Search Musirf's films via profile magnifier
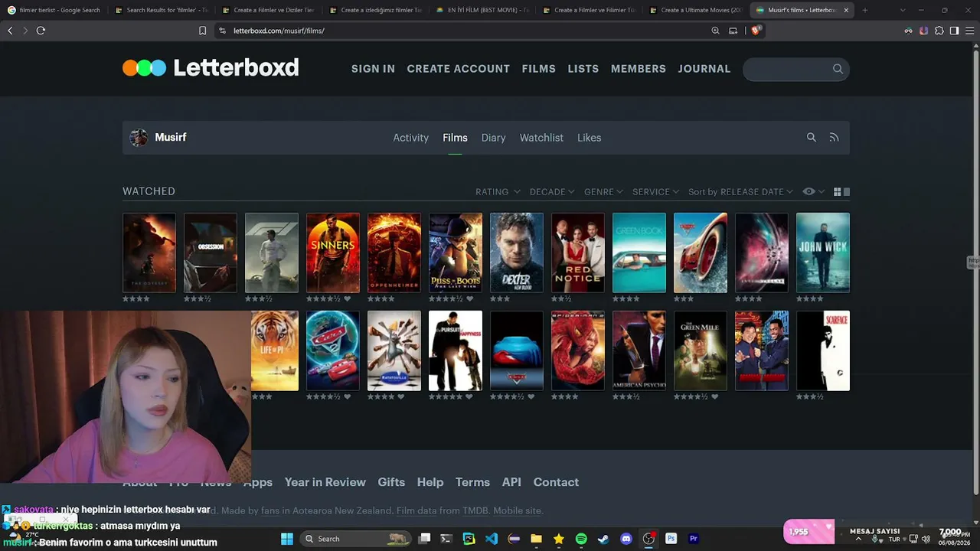 pos(812,138)
